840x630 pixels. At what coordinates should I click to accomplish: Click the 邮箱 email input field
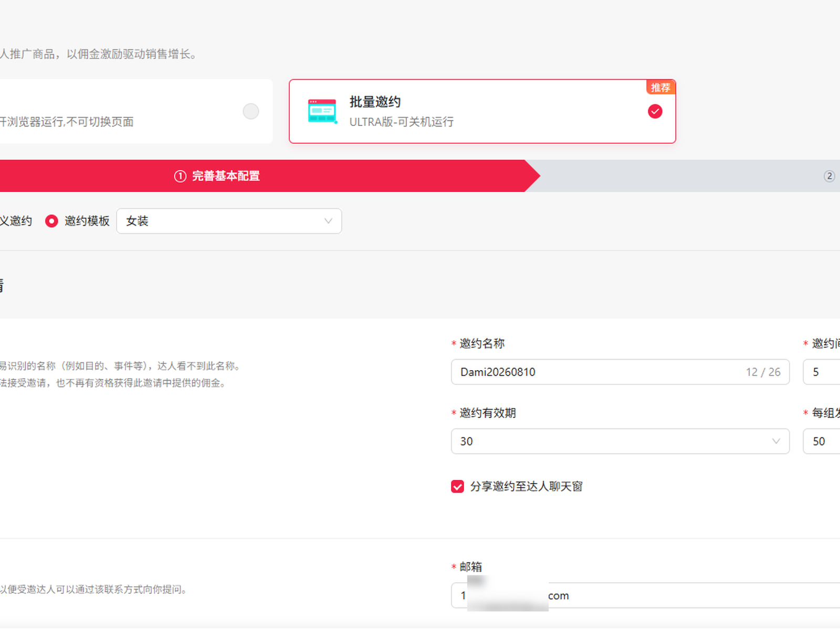645,595
